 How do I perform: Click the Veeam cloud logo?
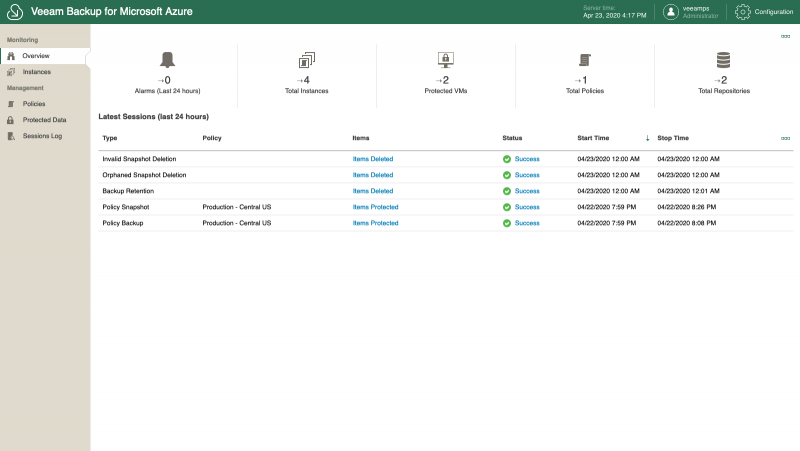(14, 12)
